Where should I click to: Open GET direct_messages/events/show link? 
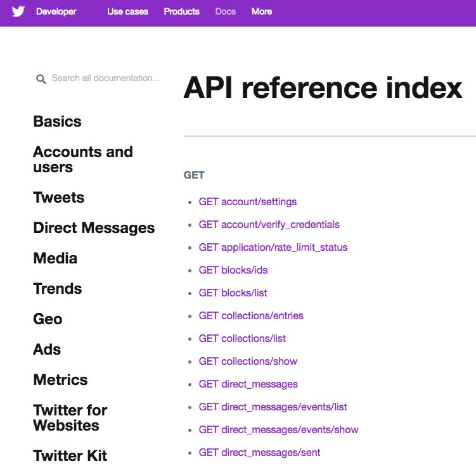(278, 430)
